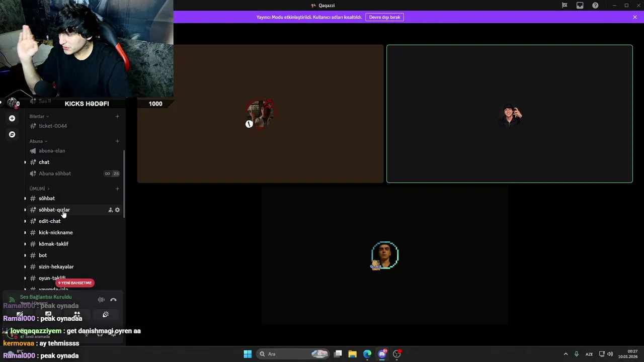The height and width of the screenshot is (362, 644).
Task: Disconnect from voice with the hang-up icon
Action: (113, 300)
